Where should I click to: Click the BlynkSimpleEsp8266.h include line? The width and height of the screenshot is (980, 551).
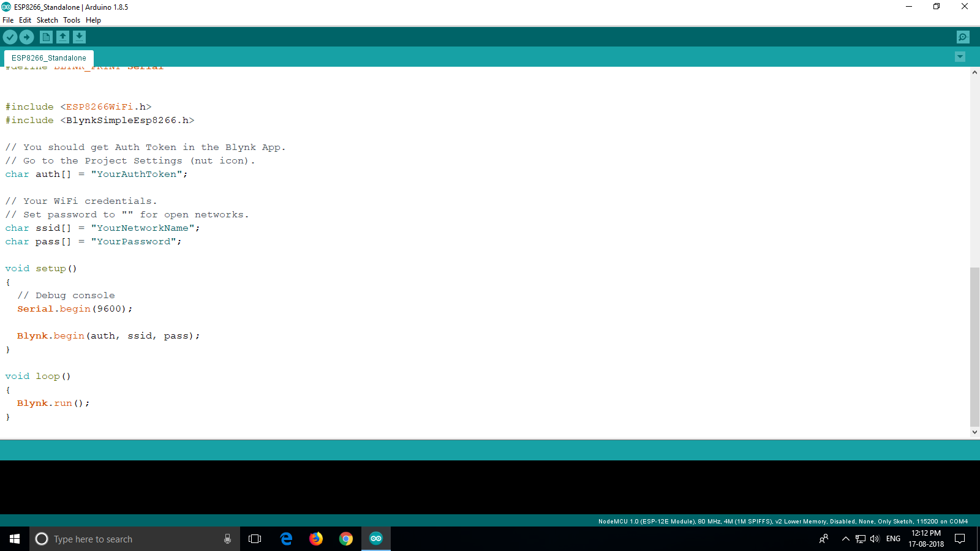pyautogui.click(x=100, y=121)
